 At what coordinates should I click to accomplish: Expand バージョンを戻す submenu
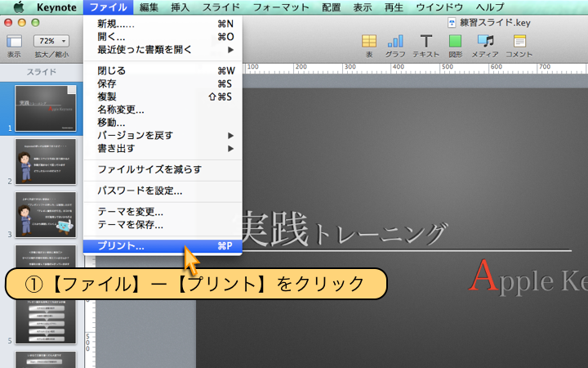click(163, 136)
